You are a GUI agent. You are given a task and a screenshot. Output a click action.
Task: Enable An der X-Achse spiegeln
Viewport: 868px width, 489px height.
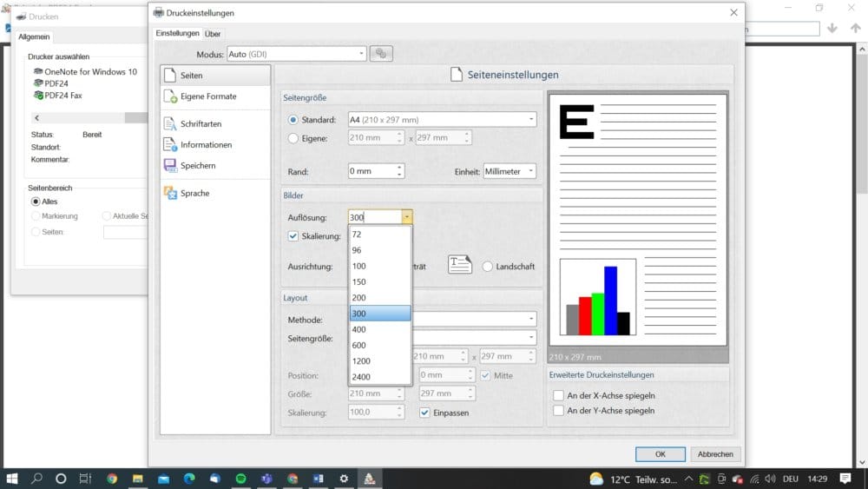tap(558, 395)
